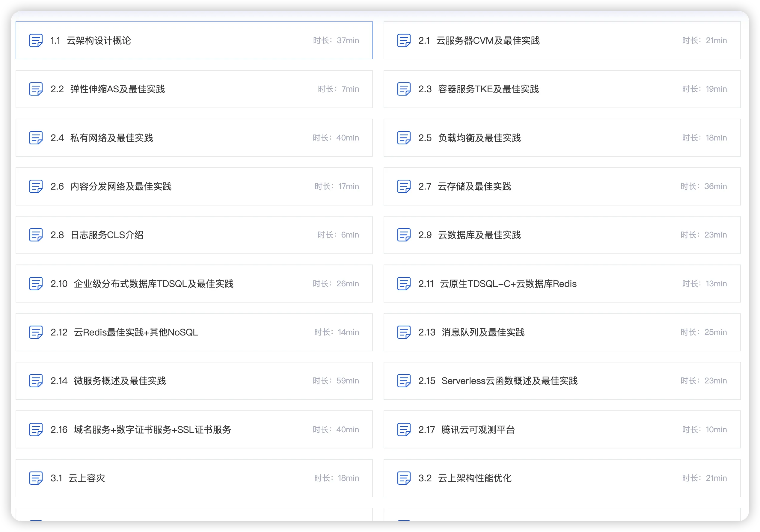Open lesson 2.13 消息队列及最佳实践
The width and height of the screenshot is (760, 532).
coord(562,332)
